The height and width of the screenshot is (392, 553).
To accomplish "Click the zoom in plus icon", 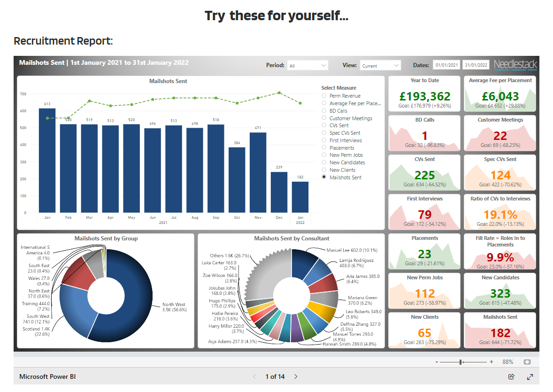I will (492, 362).
